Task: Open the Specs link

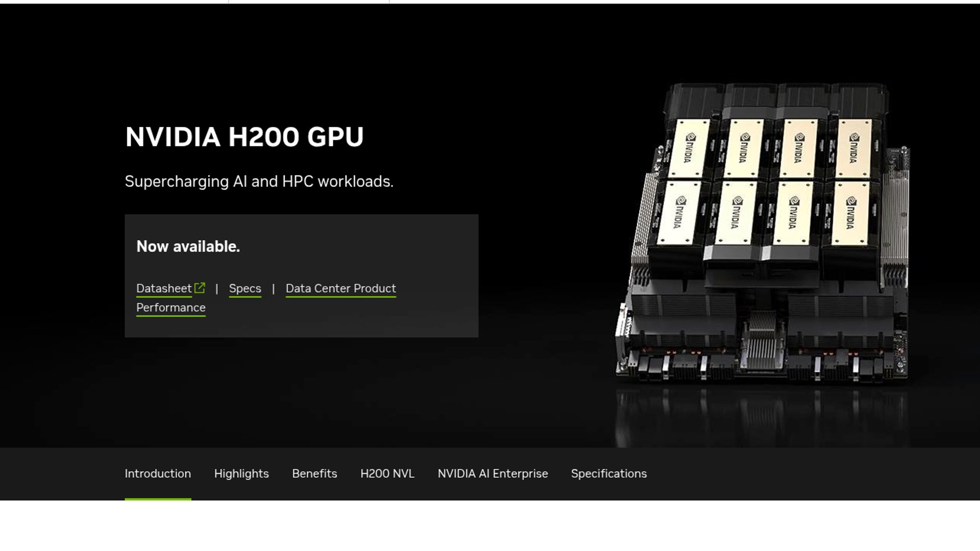Action: coord(245,288)
